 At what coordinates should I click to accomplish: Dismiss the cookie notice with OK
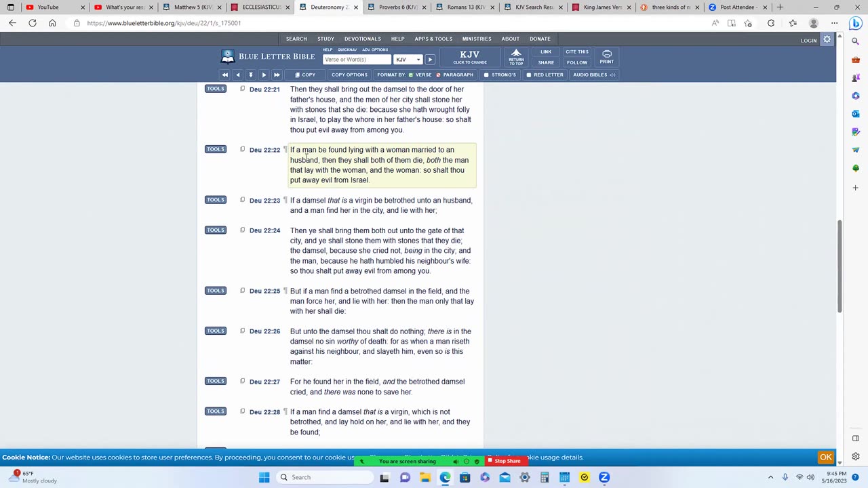[825, 457]
